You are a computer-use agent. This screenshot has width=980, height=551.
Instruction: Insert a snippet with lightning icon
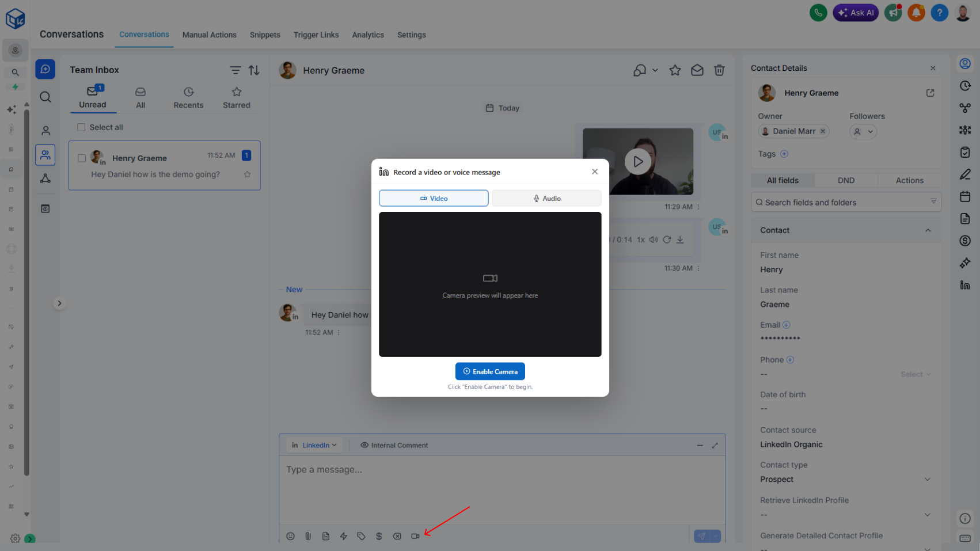click(x=344, y=536)
